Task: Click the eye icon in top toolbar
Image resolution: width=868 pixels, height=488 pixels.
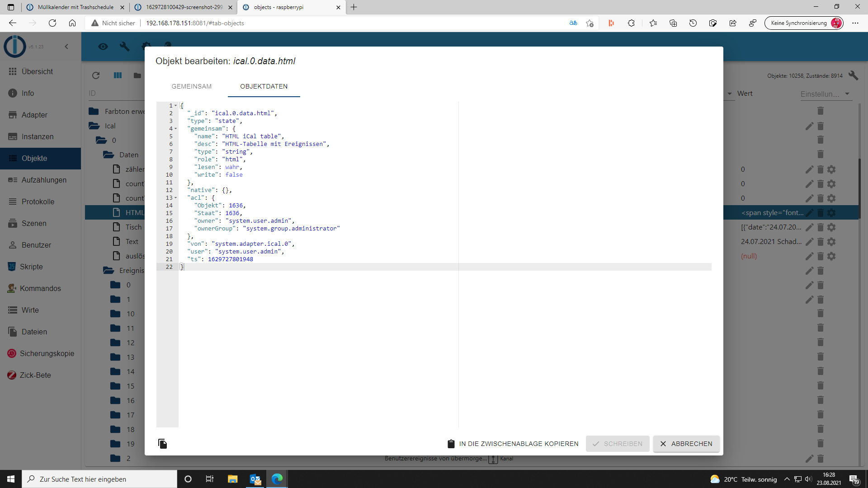Action: [103, 47]
